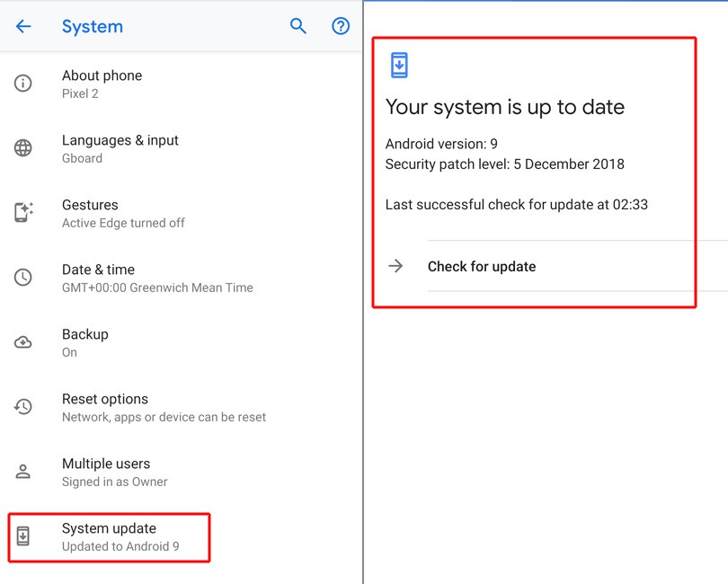This screenshot has width=728, height=584.
Task: Tap the back arrow in System header
Action: pyautogui.click(x=23, y=27)
